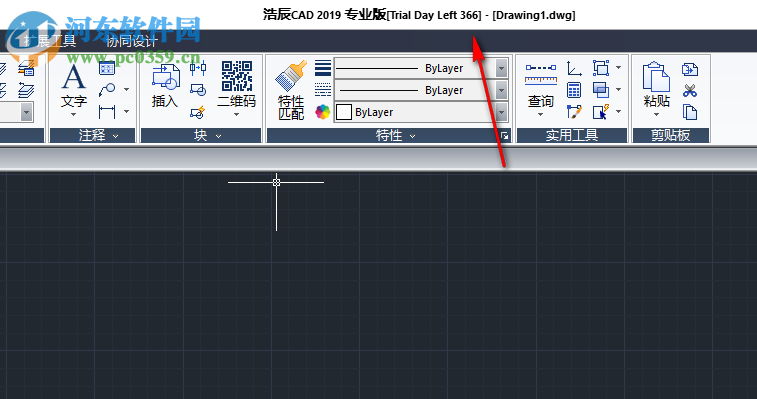Copy selection with the copy clip icon

point(690,112)
